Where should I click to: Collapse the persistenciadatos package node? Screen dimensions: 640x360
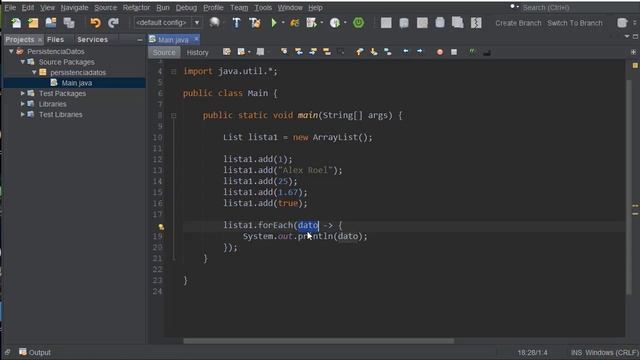34,72
